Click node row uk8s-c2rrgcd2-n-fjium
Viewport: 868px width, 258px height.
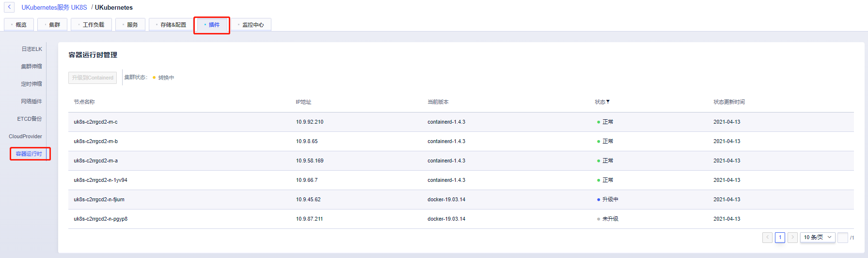coord(99,199)
